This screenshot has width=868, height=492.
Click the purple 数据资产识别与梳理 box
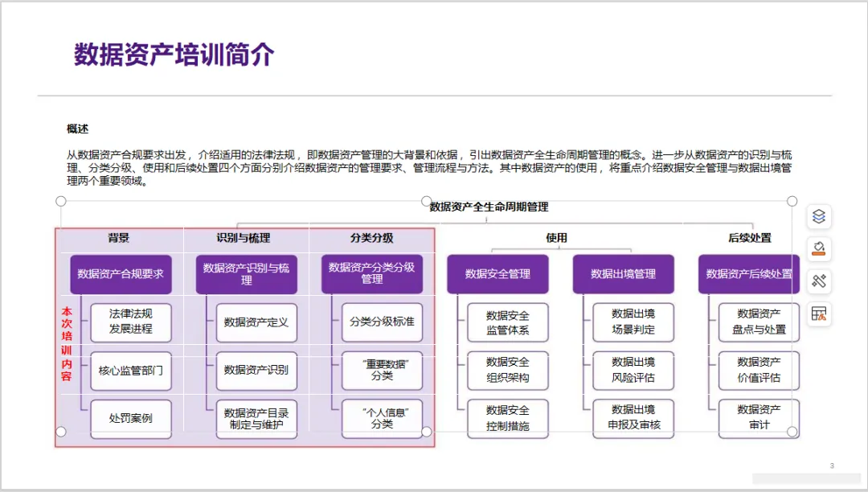tap(247, 274)
